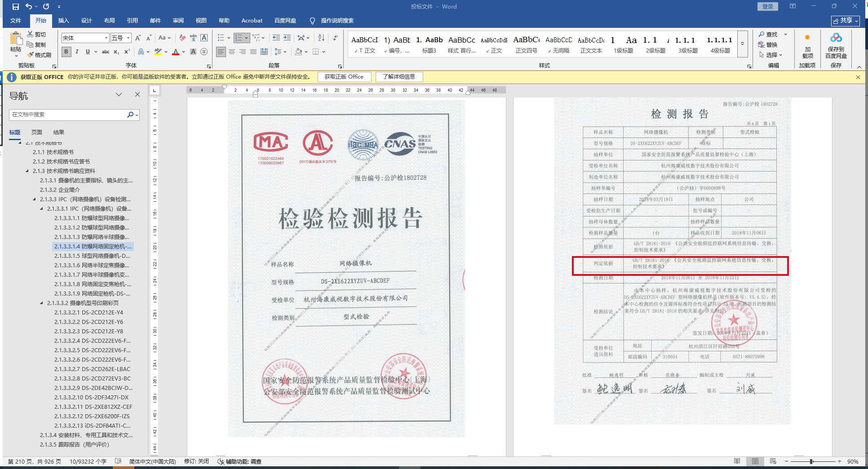The height and width of the screenshot is (469, 868).
Task: Open Find with the 查找 magnifier
Action: click(768, 35)
